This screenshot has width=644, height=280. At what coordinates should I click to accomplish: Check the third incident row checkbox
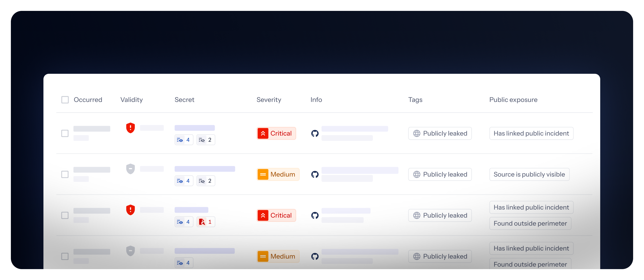click(x=65, y=215)
